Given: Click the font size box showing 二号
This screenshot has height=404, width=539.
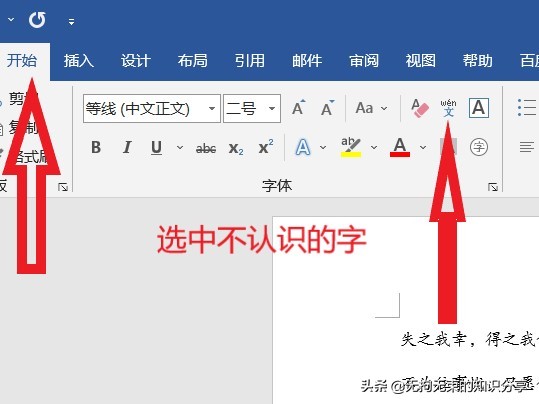Looking at the screenshot, I should [252, 109].
